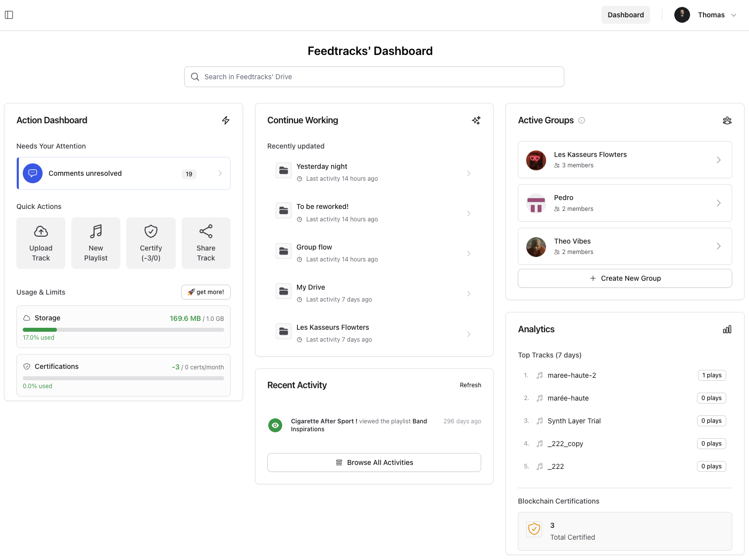The image size is (749, 560).
Task: Click the comment bubble icon on Comments unresolved
Action: click(33, 173)
